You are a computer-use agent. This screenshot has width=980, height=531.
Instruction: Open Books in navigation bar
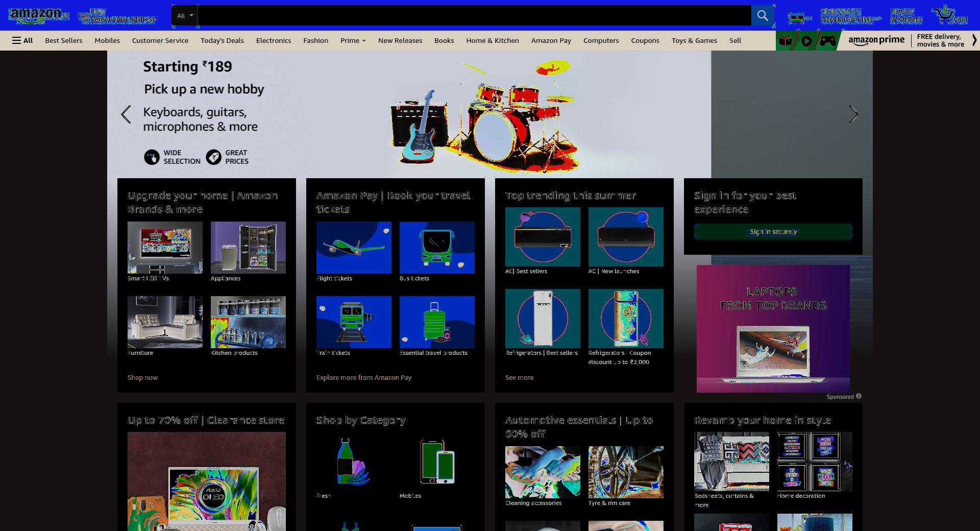tap(444, 40)
